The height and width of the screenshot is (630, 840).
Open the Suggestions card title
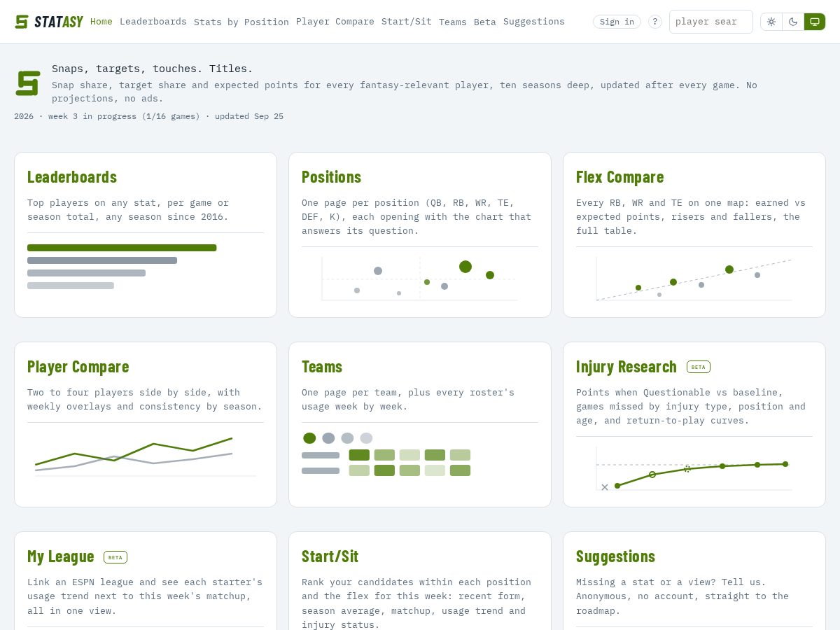616,556
